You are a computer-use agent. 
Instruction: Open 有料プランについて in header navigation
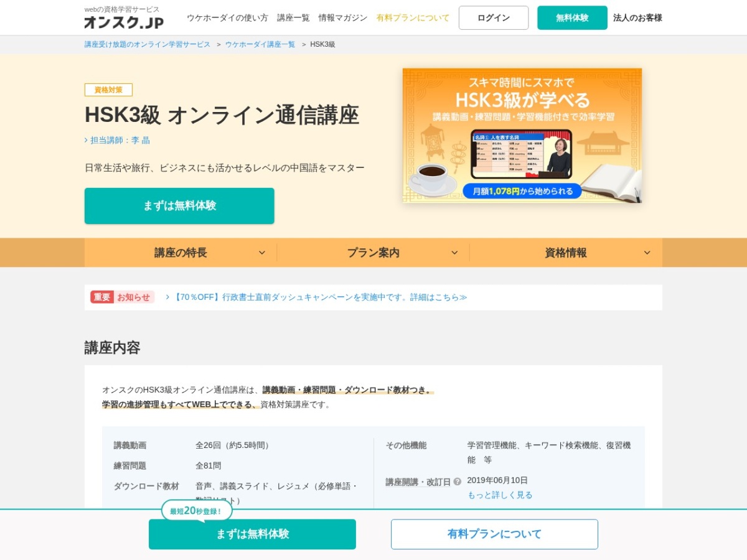click(413, 18)
